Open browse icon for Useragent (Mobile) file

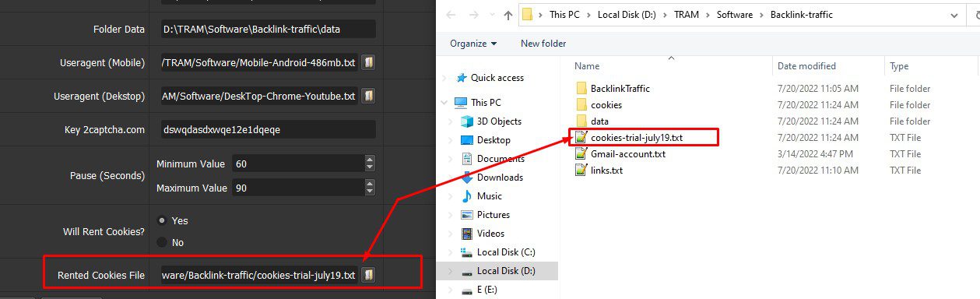click(x=369, y=63)
